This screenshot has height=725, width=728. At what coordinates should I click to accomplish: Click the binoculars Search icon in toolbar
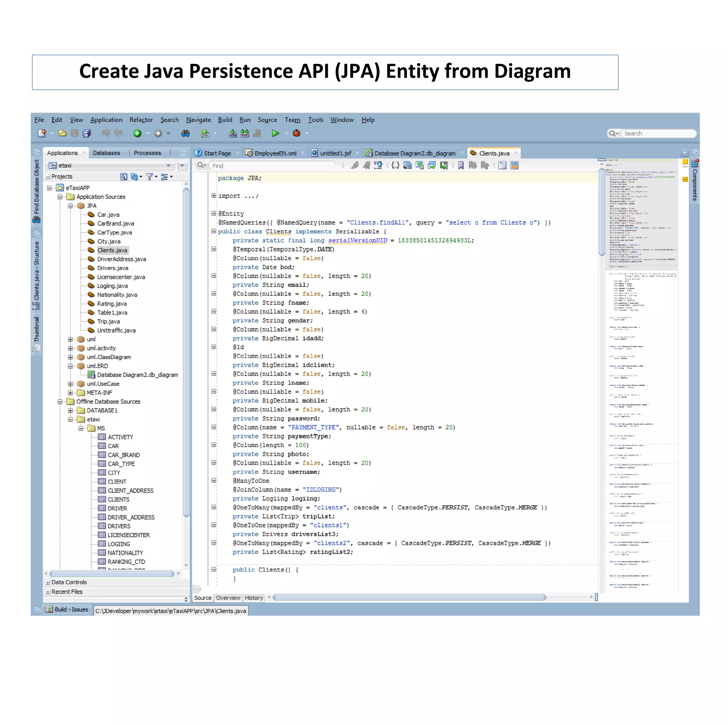click(186, 133)
